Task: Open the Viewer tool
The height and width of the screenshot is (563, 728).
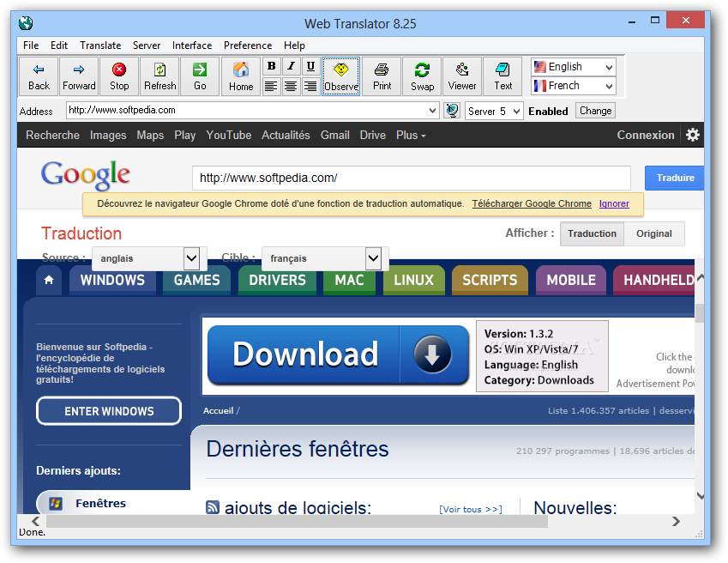Action: (x=462, y=76)
